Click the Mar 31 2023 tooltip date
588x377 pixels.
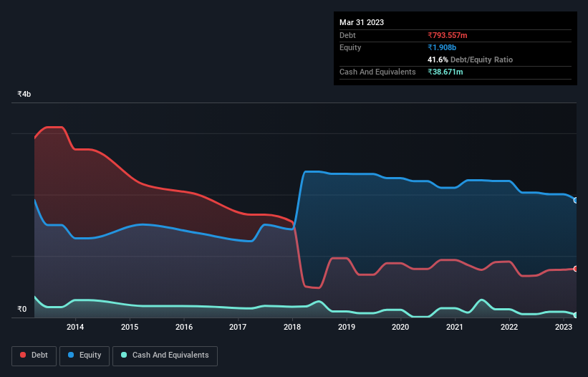(x=362, y=22)
